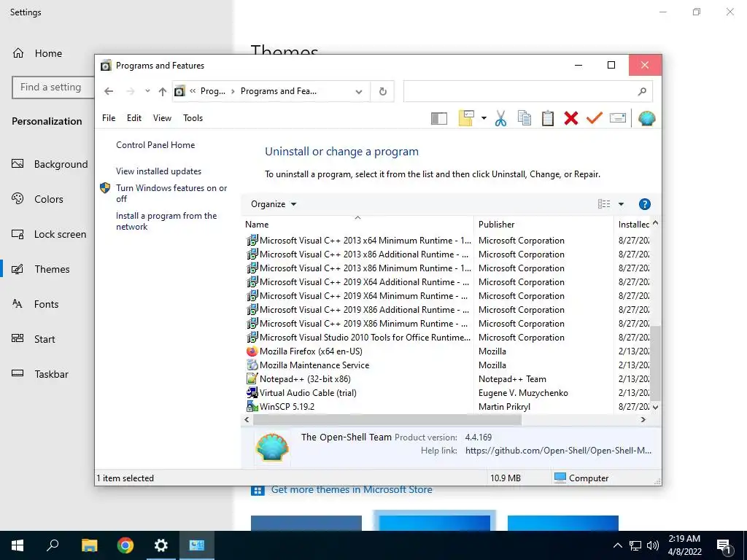Click the view layout icon beside Organize row

[603, 204]
